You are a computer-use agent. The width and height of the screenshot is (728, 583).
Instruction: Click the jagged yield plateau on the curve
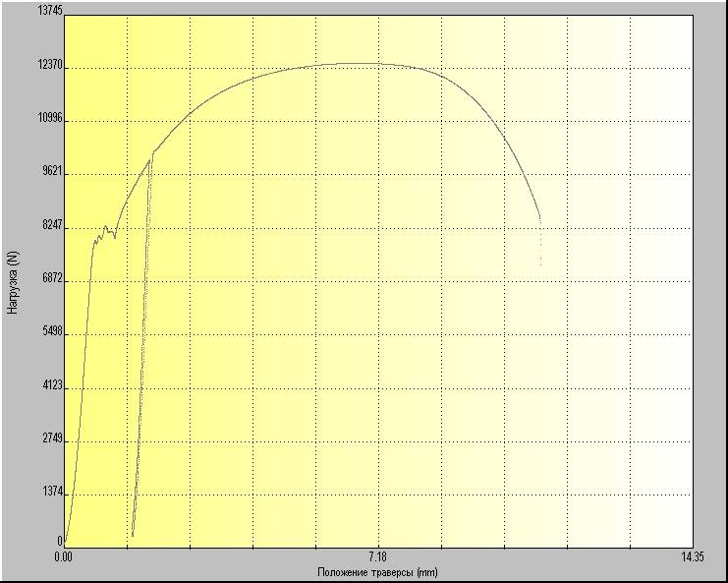click(x=104, y=232)
